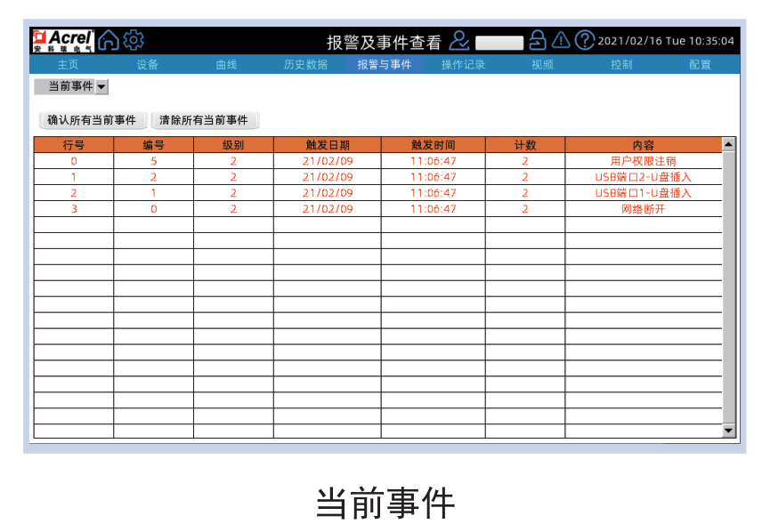
Task: Switch to the 视频 tab
Action: click(542, 64)
